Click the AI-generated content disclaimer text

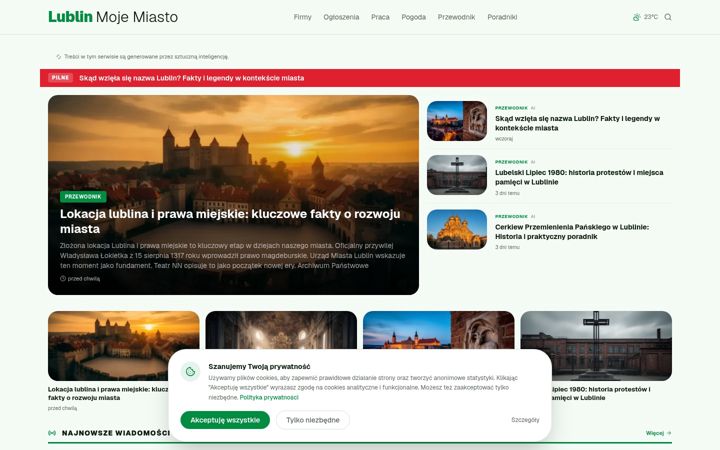146,57
